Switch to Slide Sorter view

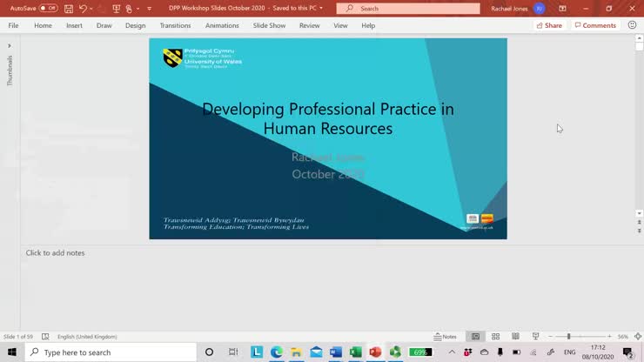tap(495, 337)
